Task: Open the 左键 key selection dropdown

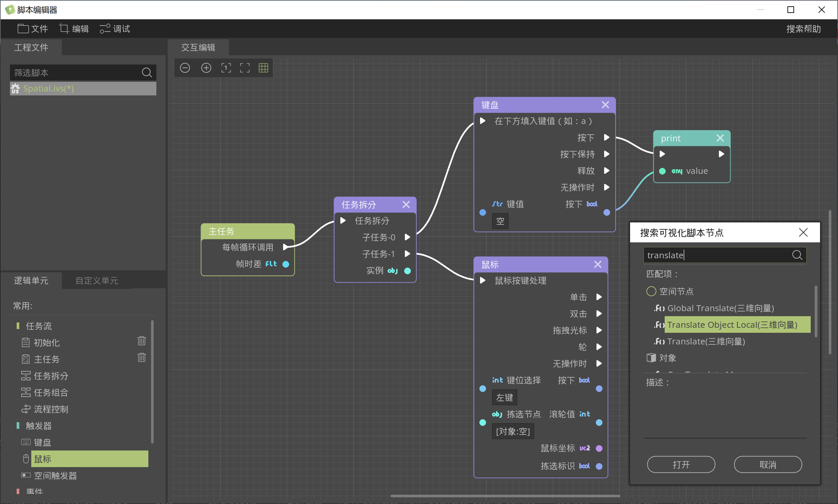Action: [x=504, y=397]
